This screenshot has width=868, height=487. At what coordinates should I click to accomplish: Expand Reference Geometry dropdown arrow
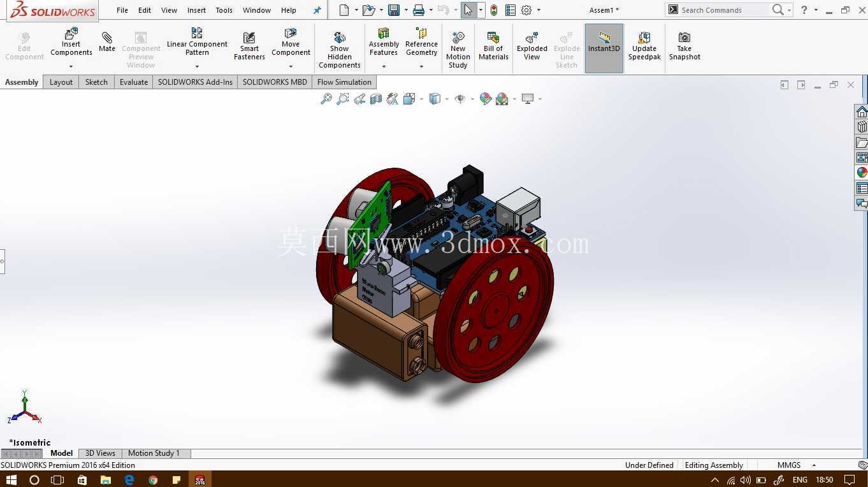421,66
